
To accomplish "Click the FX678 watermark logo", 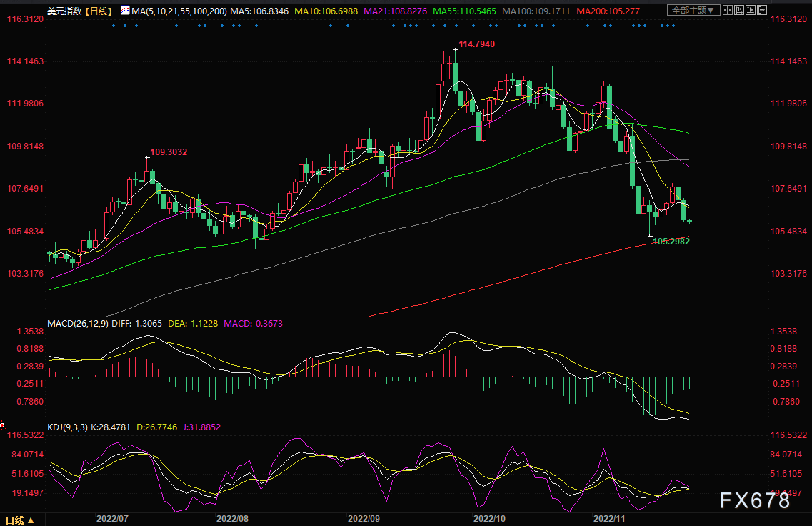I will click(x=754, y=500).
